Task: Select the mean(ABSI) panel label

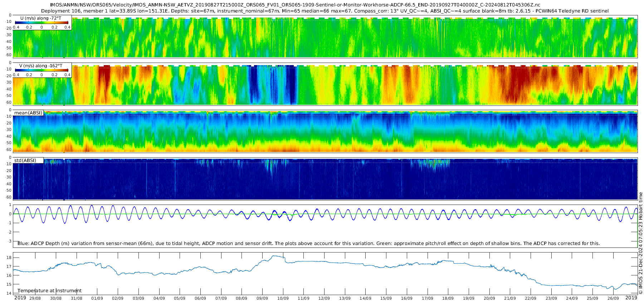Action: coord(28,113)
